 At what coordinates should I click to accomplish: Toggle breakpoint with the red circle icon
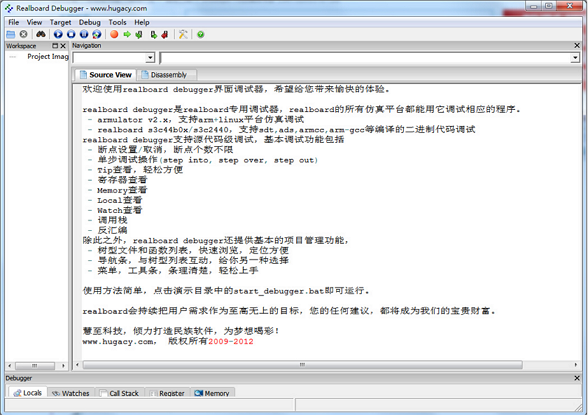114,34
